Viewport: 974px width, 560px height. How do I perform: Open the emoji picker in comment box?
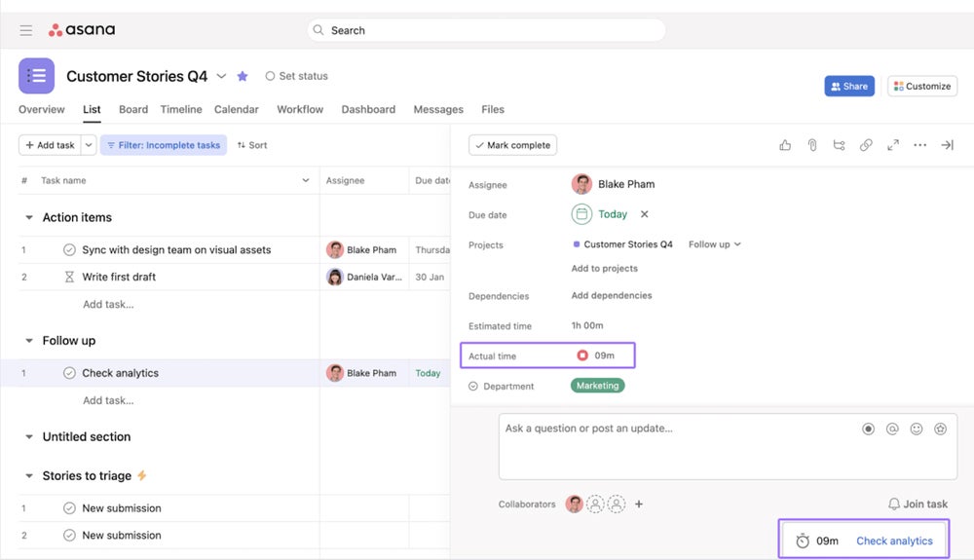[x=916, y=429]
